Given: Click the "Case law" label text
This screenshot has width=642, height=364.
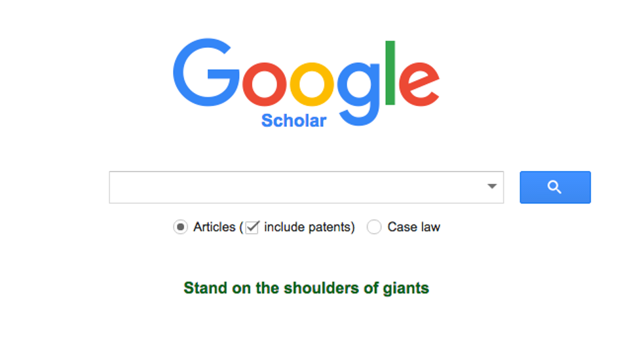Looking at the screenshot, I should [413, 227].
